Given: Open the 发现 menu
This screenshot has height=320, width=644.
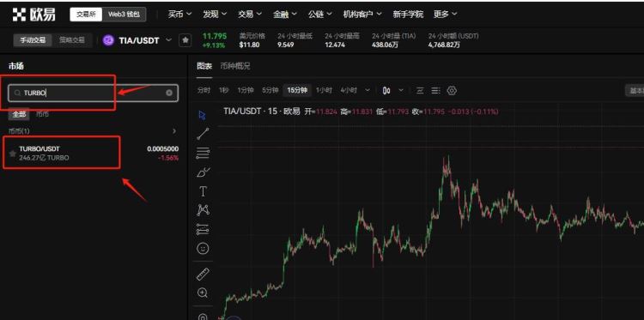Looking at the screenshot, I should click(215, 15).
